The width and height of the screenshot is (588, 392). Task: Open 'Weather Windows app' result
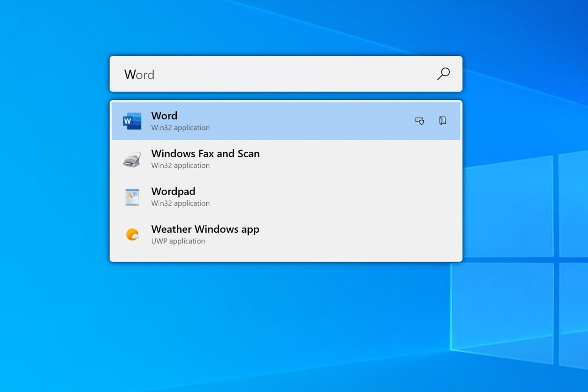[286, 235]
